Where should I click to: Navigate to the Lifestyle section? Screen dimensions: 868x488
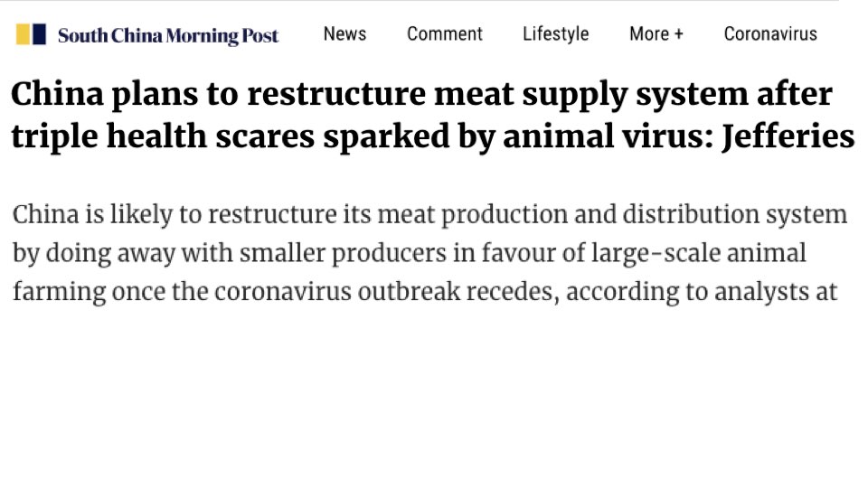click(556, 33)
